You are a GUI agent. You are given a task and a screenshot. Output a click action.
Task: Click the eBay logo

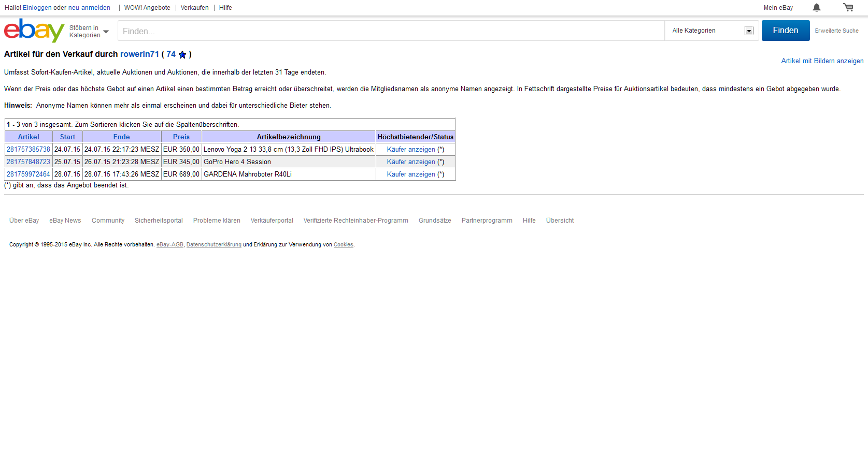34,31
